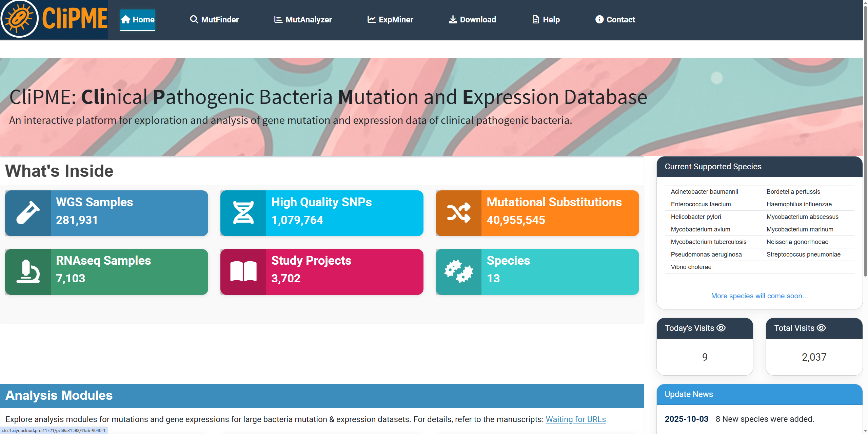Viewport: 868px width, 434px height.
Task: Click the CliPME bacteria logo
Action: click(x=20, y=19)
